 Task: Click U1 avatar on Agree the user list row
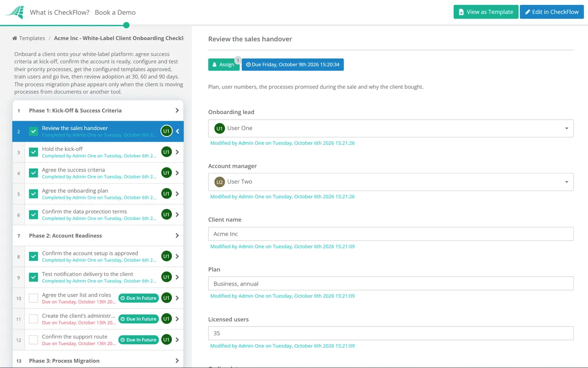(166, 298)
